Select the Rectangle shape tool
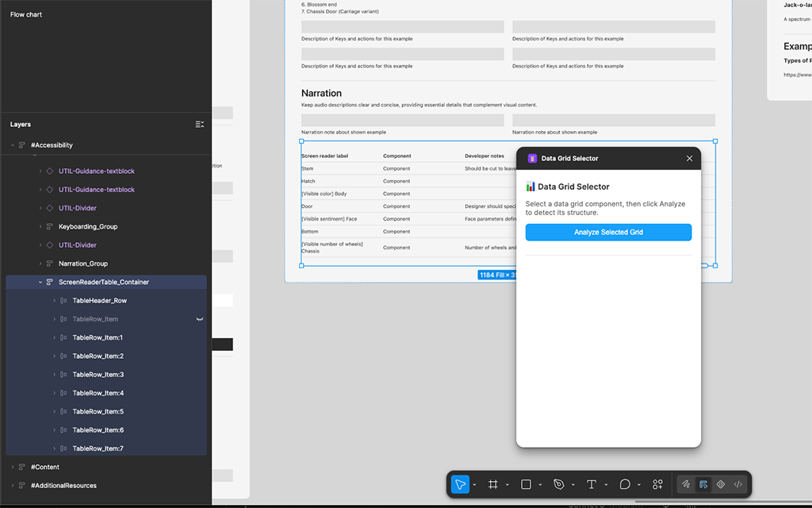This screenshot has width=812, height=508. coord(526,484)
